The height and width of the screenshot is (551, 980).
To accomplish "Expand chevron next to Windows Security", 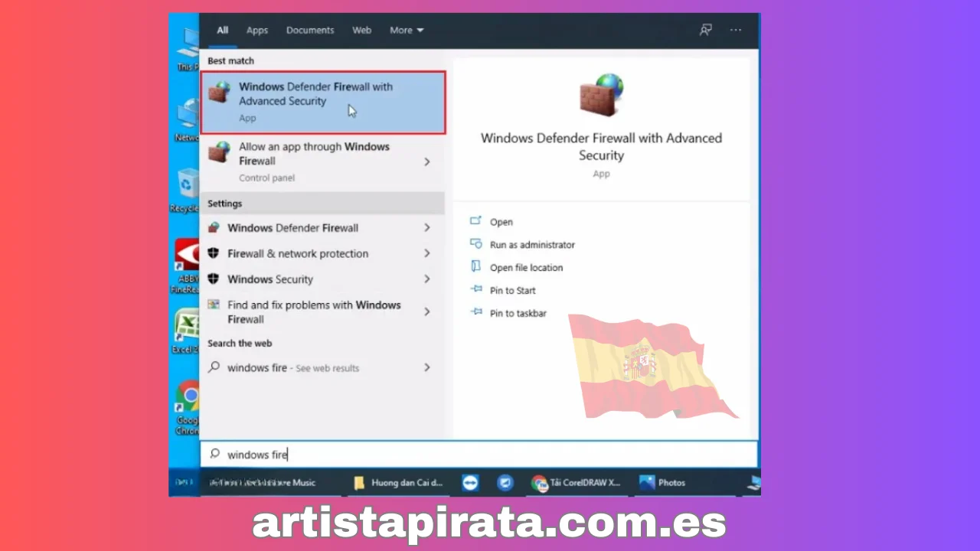I will [427, 279].
